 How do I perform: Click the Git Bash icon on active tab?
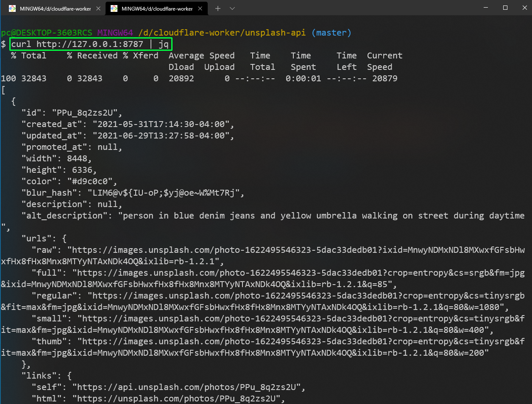click(114, 8)
